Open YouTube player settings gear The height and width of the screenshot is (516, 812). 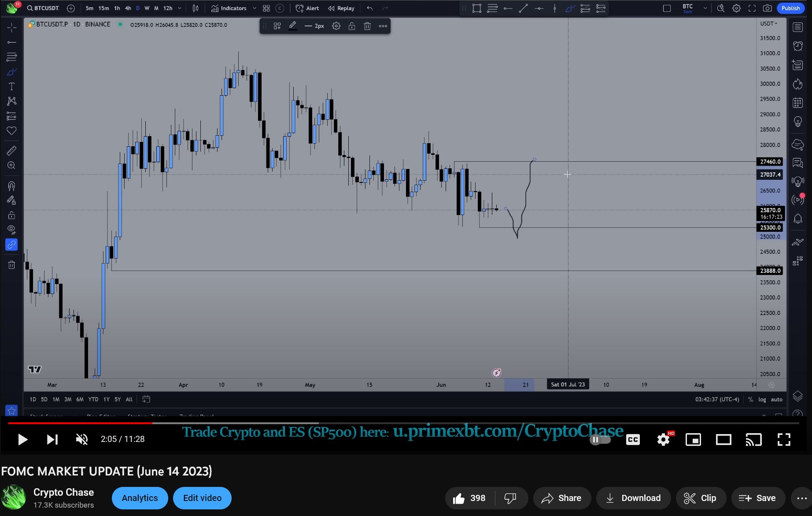coord(663,439)
